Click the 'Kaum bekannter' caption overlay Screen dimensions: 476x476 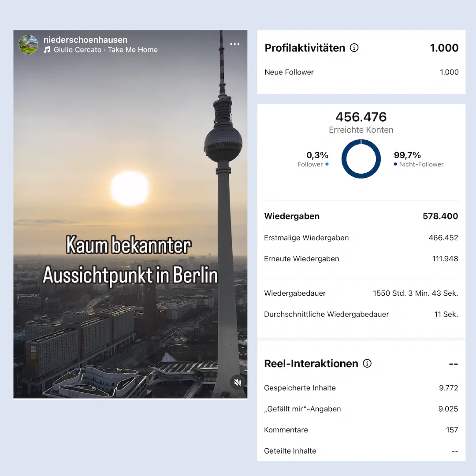pyautogui.click(x=129, y=245)
